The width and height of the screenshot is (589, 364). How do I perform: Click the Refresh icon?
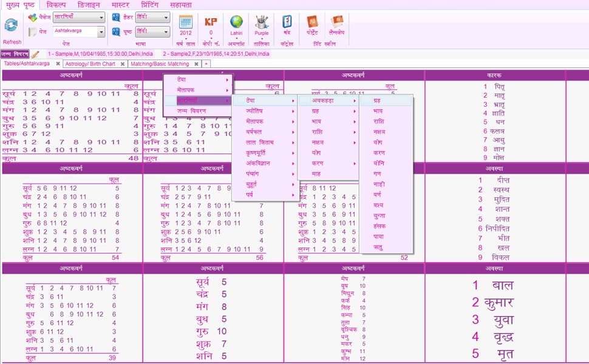(12, 26)
